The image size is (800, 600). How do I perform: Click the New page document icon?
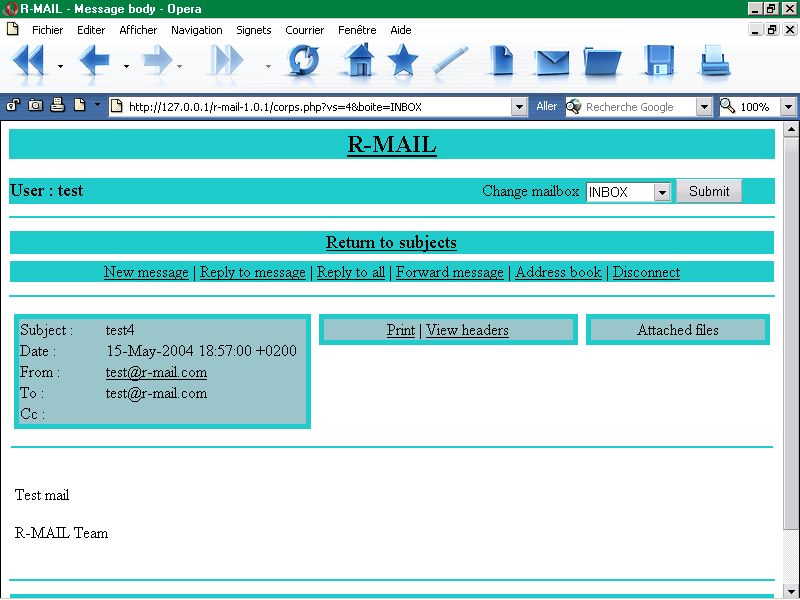tap(501, 62)
